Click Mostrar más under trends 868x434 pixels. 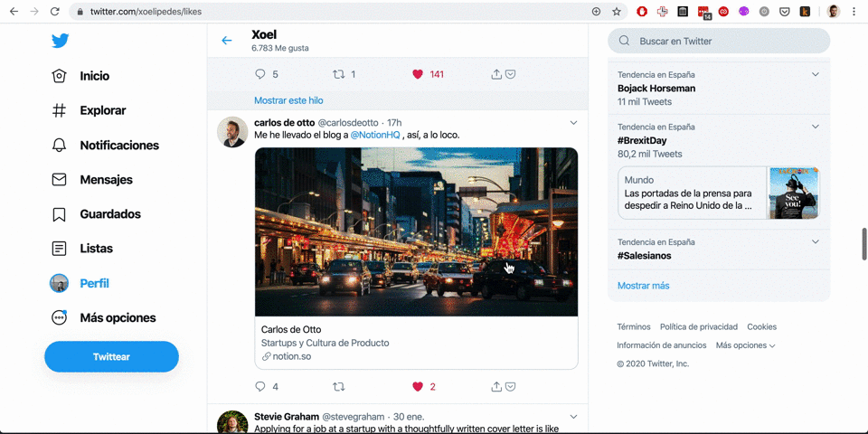click(x=643, y=286)
